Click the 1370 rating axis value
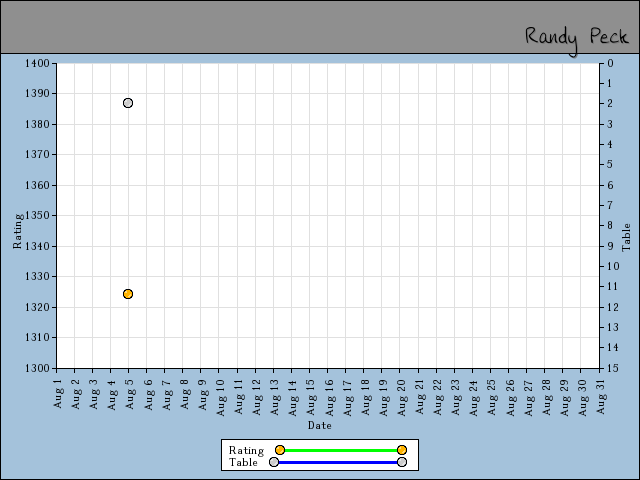Image resolution: width=640 pixels, height=480 pixels. (37, 155)
